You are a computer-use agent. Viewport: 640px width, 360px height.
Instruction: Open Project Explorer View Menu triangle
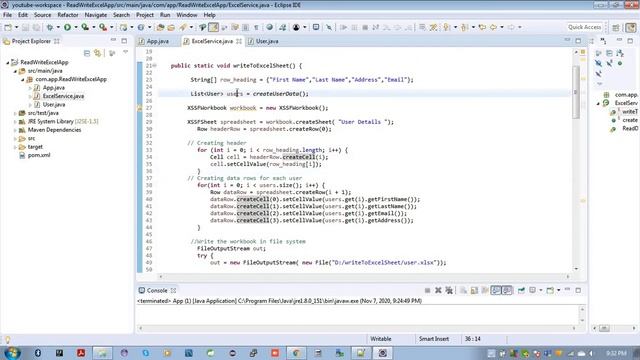(x=125, y=53)
